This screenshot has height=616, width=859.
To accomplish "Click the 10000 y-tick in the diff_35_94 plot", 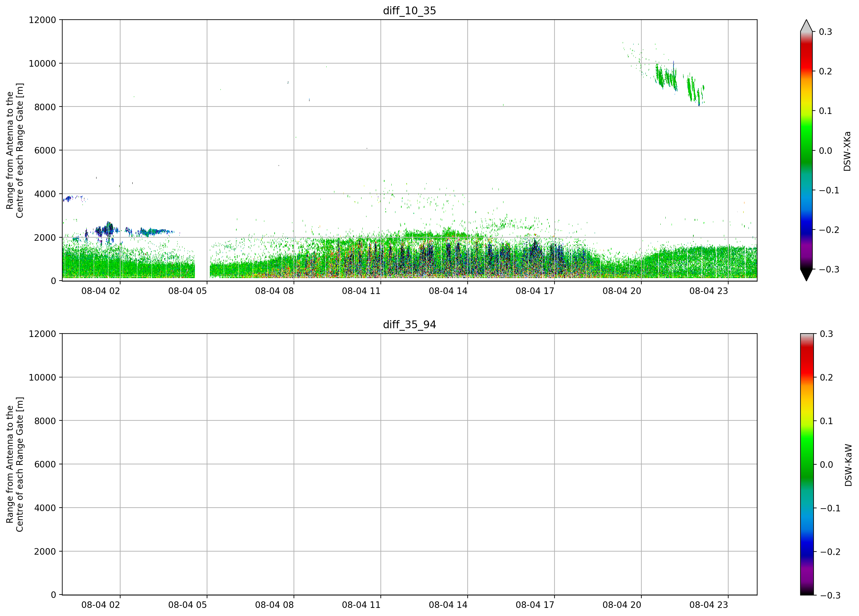I will (42, 377).
